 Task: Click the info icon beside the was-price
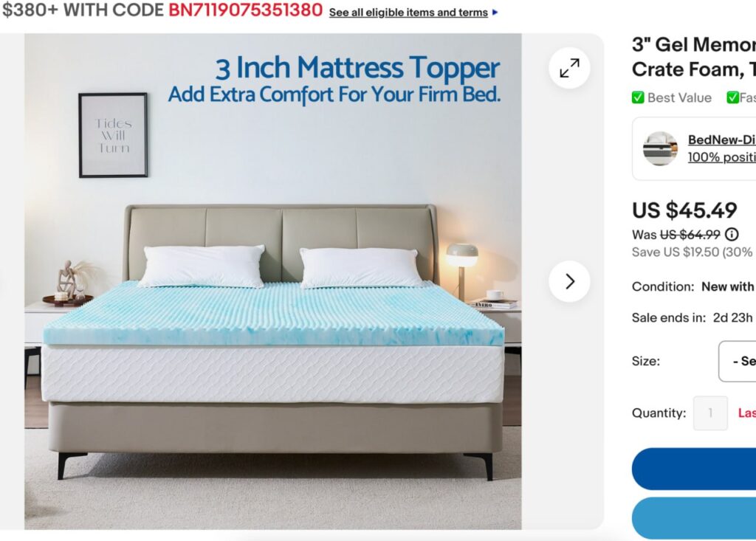click(x=732, y=235)
